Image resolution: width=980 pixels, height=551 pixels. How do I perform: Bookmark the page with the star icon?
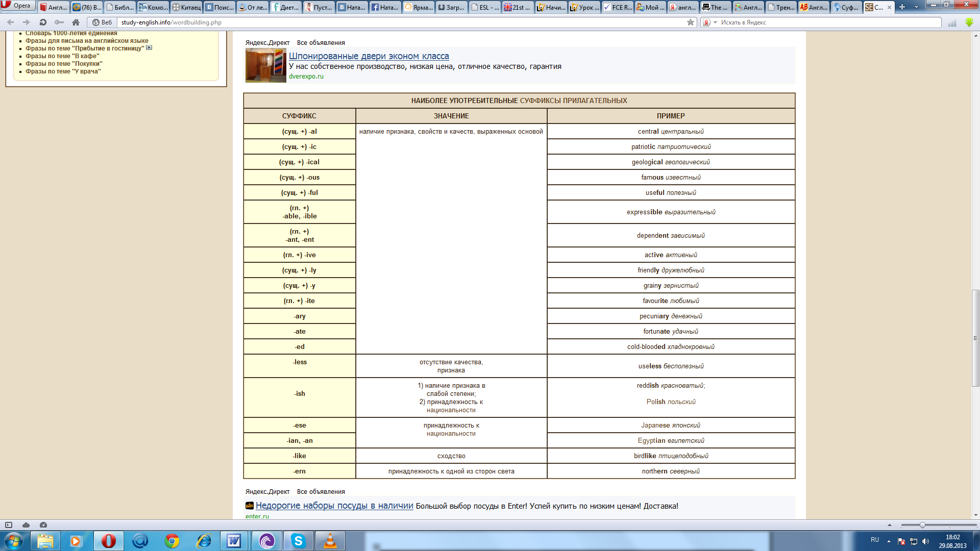(691, 22)
